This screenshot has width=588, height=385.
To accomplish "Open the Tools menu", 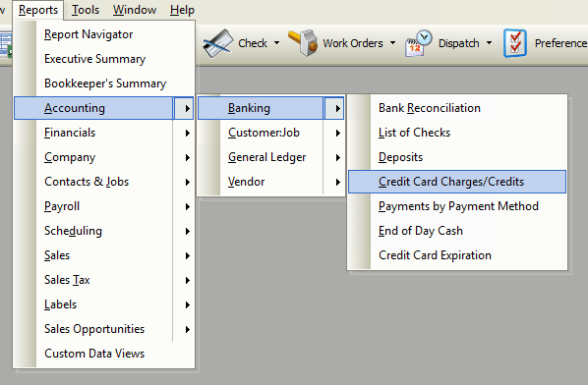I will click(86, 10).
